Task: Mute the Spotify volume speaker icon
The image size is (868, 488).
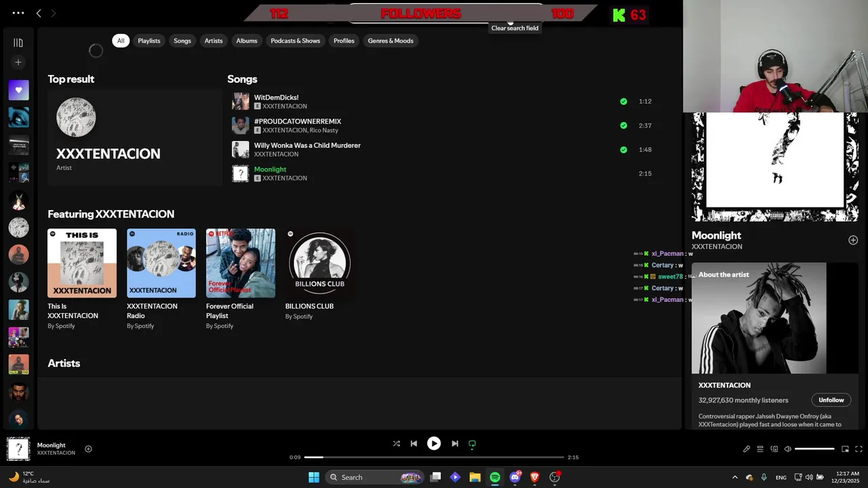Action: 787,449
